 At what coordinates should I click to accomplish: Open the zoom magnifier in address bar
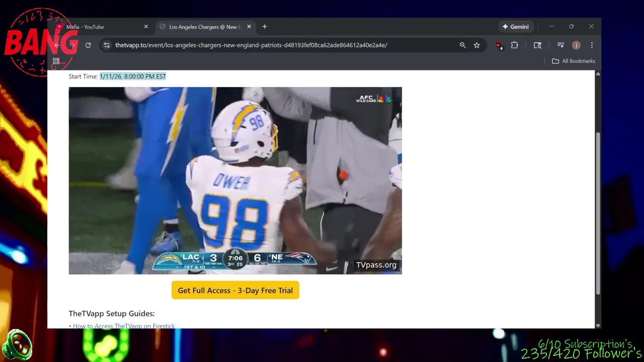pos(463,45)
